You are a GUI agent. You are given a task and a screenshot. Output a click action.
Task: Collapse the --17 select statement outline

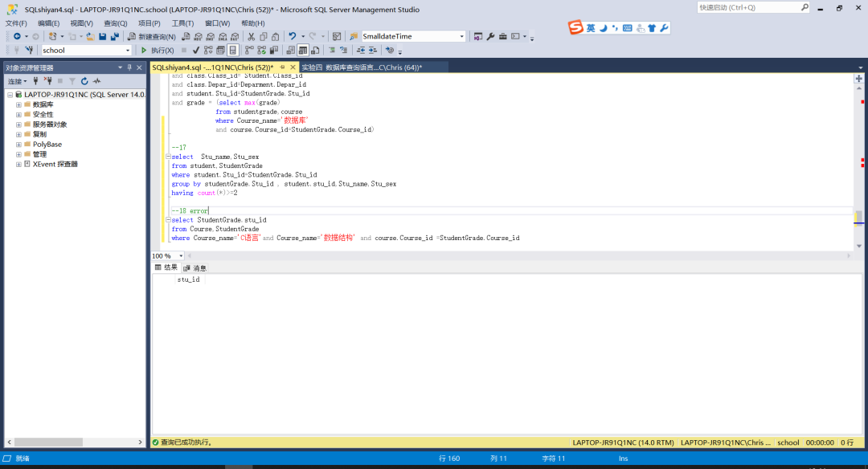click(x=168, y=157)
